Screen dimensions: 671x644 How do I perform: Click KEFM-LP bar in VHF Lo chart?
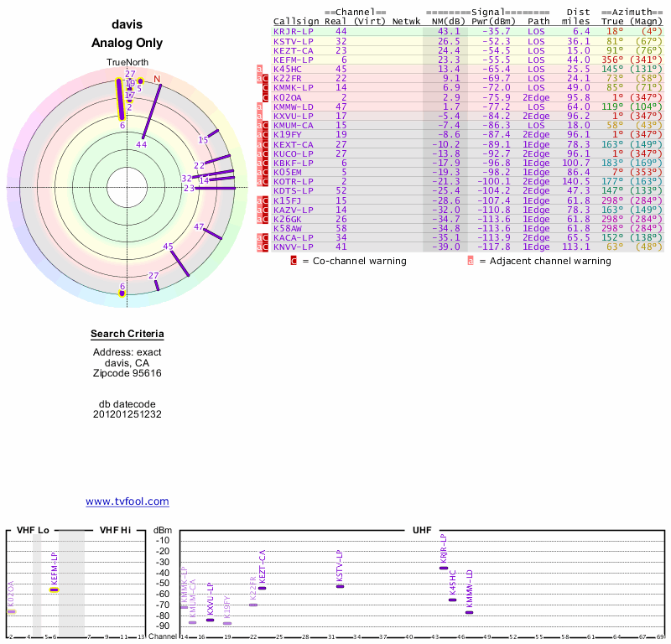point(54,589)
